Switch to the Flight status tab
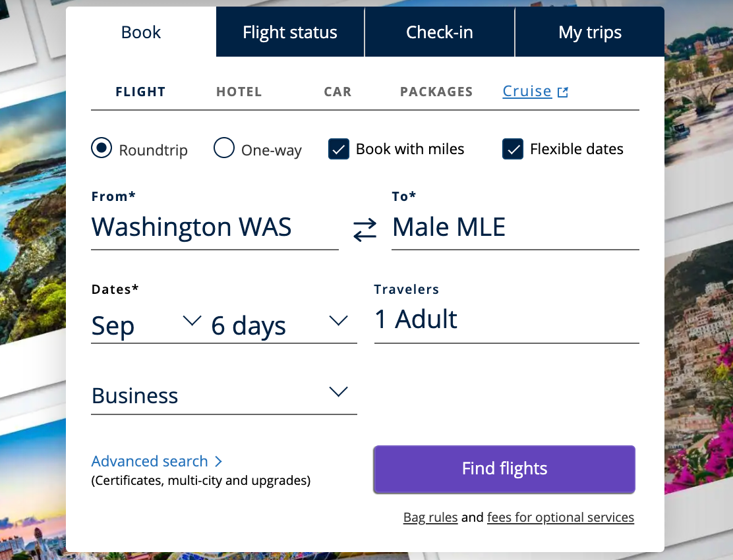 [x=290, y=32]
